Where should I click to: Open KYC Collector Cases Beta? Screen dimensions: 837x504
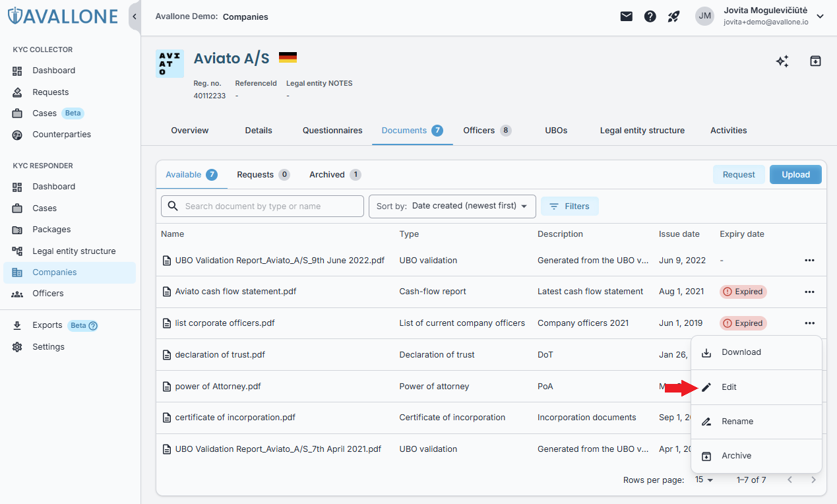69,113
